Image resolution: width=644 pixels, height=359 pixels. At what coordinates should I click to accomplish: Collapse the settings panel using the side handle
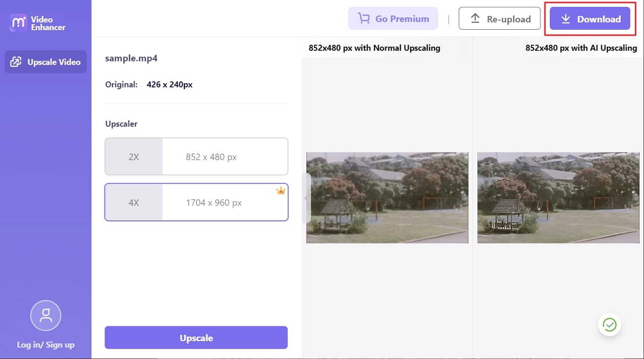tap(306, 198)
